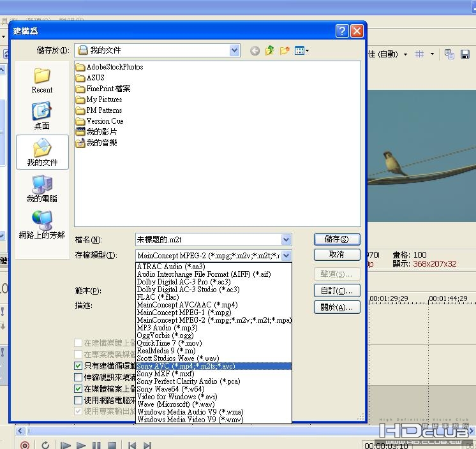The width and height of the screenshot is (476, 449).
Task: Choose MainConcept MPEG-1 (*.mpg) format
Action: tap(214, 313)
